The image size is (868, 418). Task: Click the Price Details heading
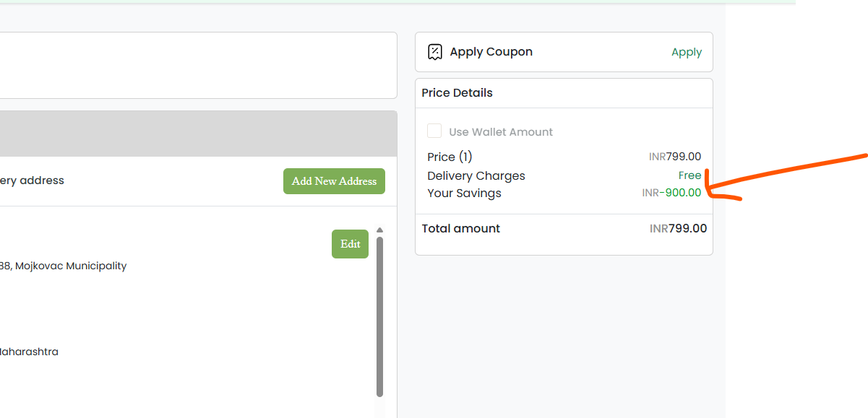click(457, 93)
